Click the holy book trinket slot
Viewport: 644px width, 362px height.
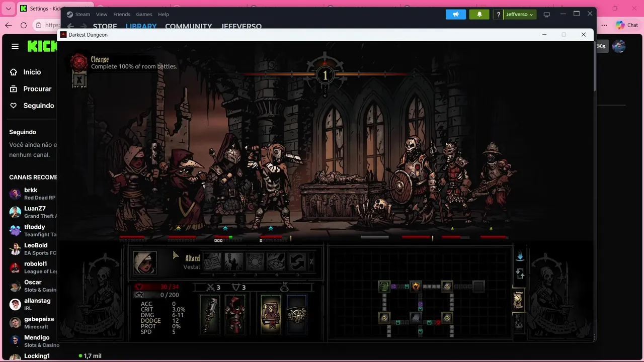click(271, 315)
